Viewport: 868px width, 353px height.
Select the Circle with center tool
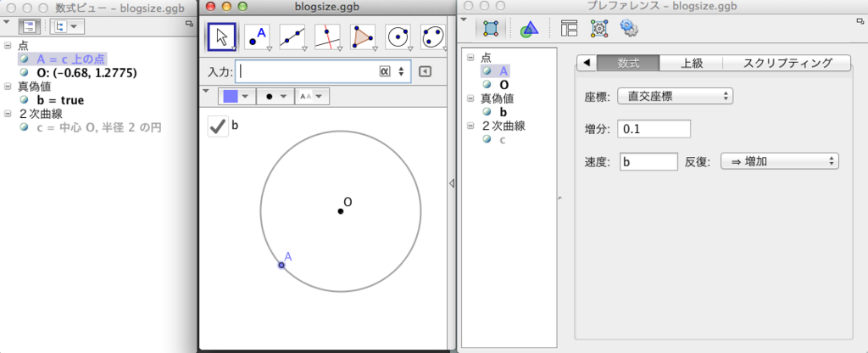coord(398,37)
